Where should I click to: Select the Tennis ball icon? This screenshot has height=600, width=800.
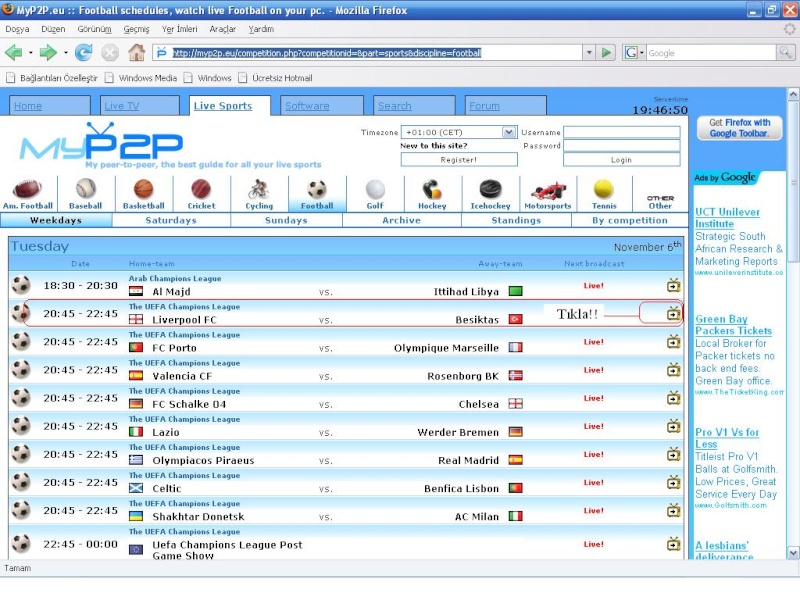tap(604, 189)
